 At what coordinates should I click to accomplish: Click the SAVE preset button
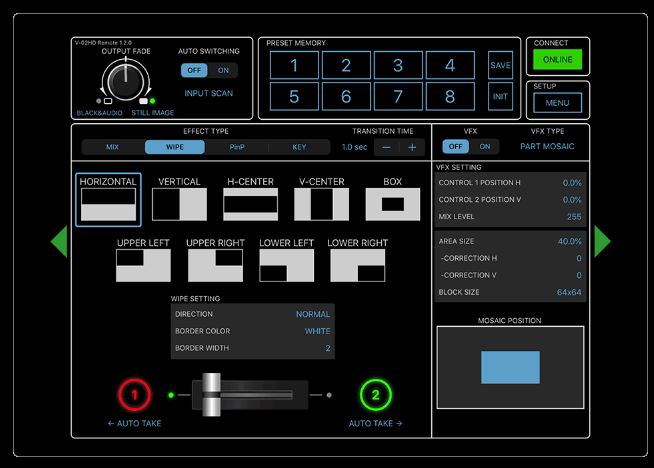(501, 65)
